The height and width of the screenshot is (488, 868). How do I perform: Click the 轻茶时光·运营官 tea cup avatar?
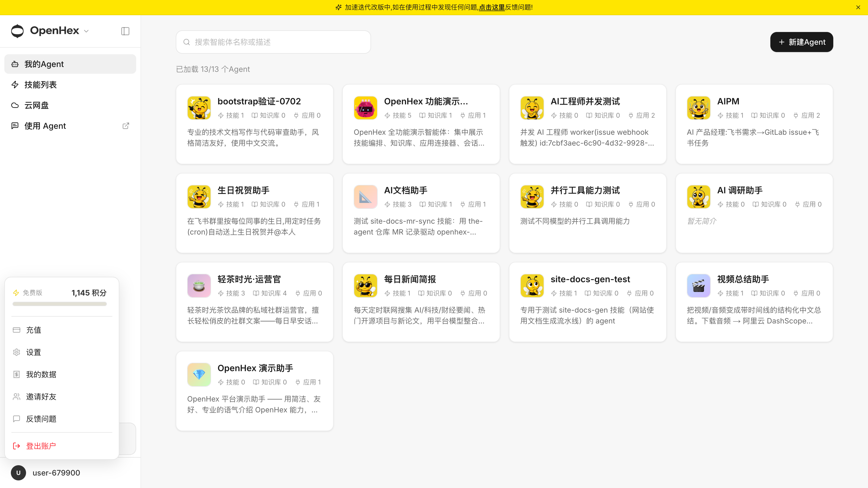tap(199, 285)
